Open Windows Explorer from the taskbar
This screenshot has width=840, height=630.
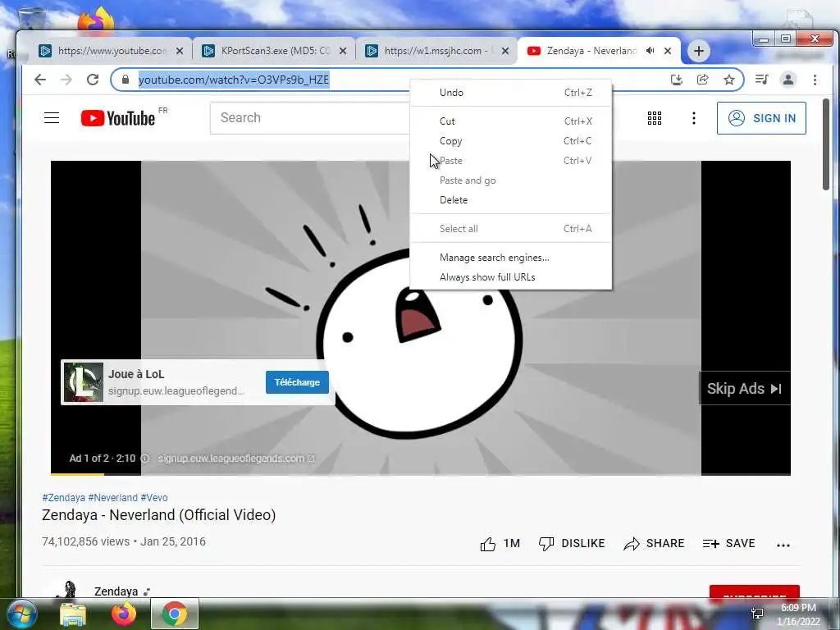(73, 614)
